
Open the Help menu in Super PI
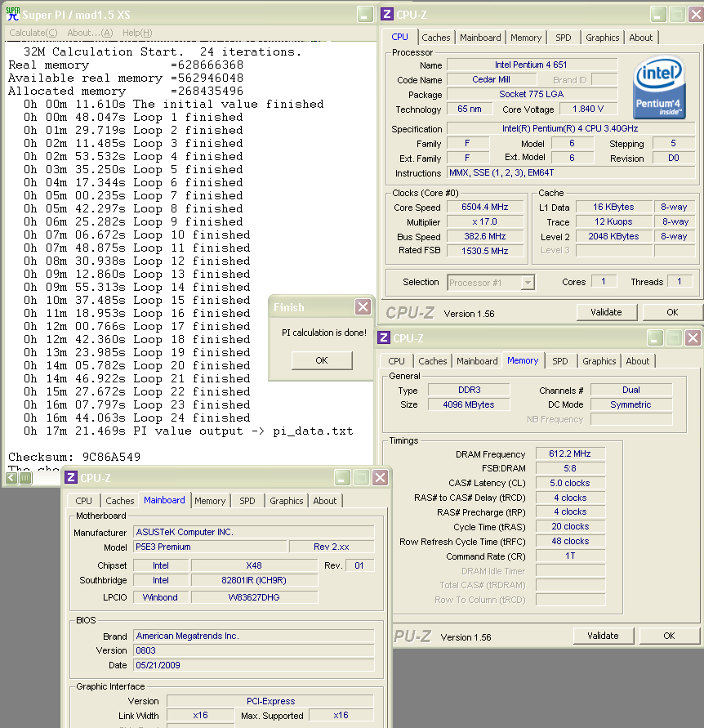click(137, 33)
